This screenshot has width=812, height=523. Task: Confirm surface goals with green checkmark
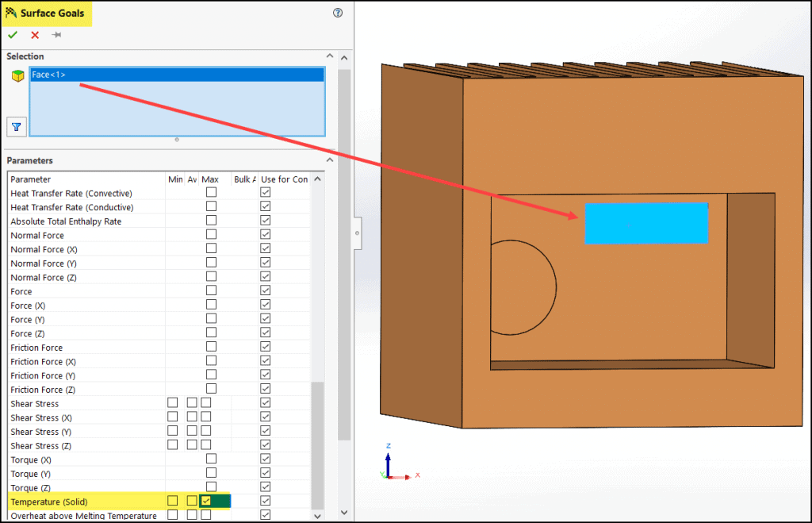[13, 35]
